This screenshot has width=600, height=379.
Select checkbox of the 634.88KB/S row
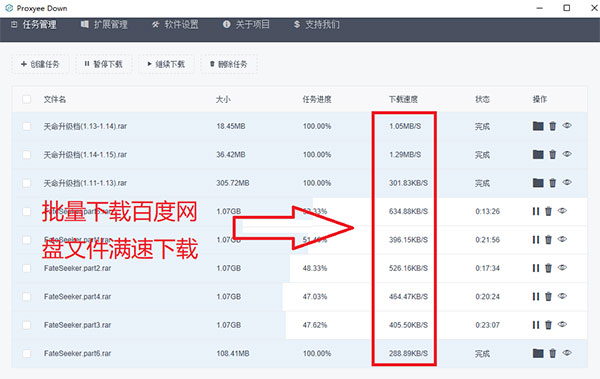point(26,211)
